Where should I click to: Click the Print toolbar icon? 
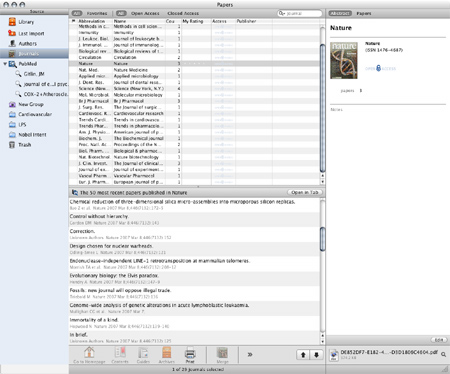[190, 355]
